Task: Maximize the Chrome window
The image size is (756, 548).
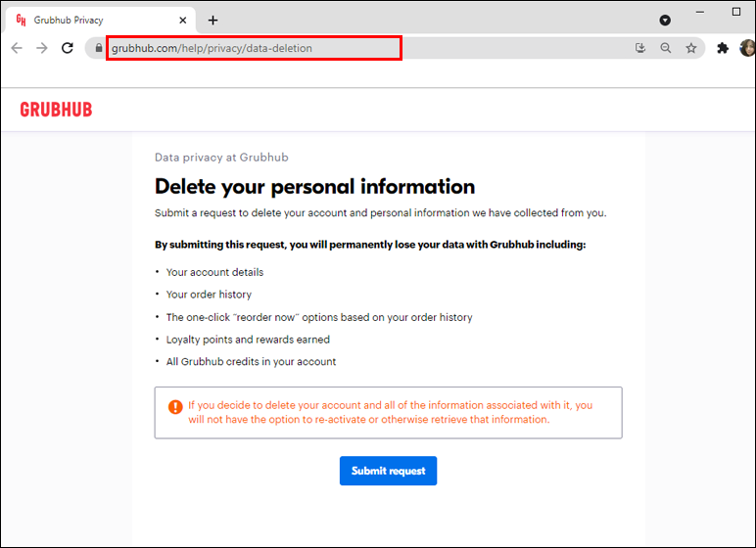Action: pyautogui.click(x=736, y=12)
